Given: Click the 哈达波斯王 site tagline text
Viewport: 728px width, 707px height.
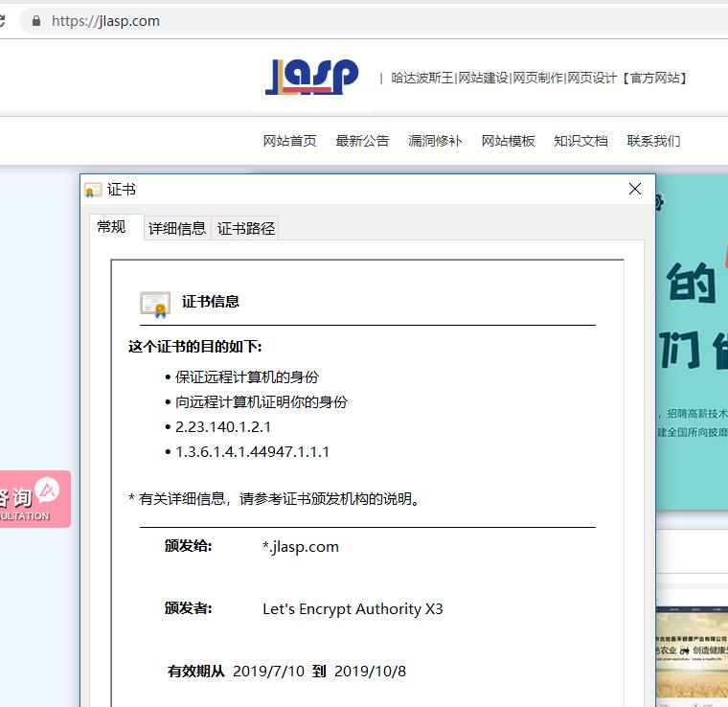Looking at the screenshot, I should [538, 78].
